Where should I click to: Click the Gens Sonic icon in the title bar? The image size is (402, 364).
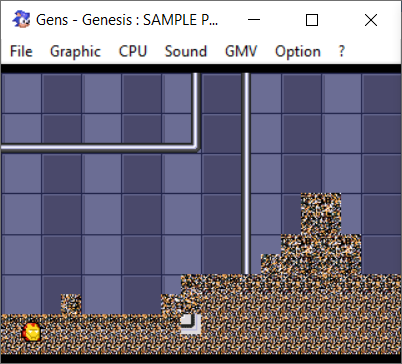(21, 19)
